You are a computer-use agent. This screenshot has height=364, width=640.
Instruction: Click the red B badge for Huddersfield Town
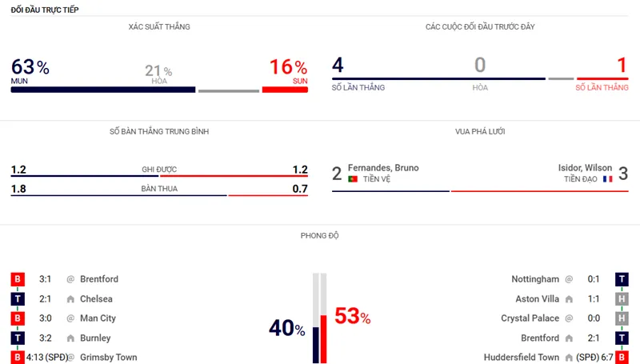click(622, 358)
